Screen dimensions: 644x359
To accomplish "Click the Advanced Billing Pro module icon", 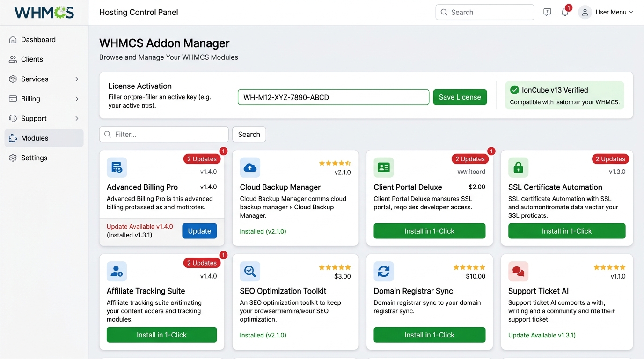I will [117, 167].
